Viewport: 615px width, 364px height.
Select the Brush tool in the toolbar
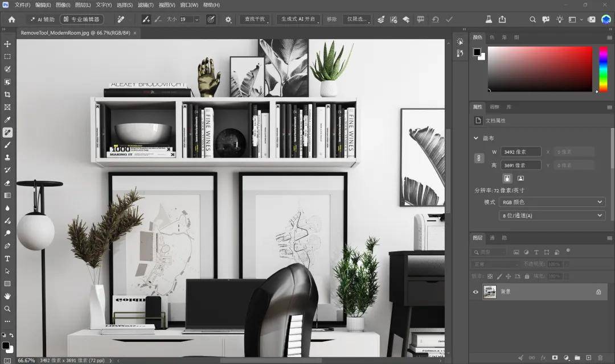click(x=7, y=145)
